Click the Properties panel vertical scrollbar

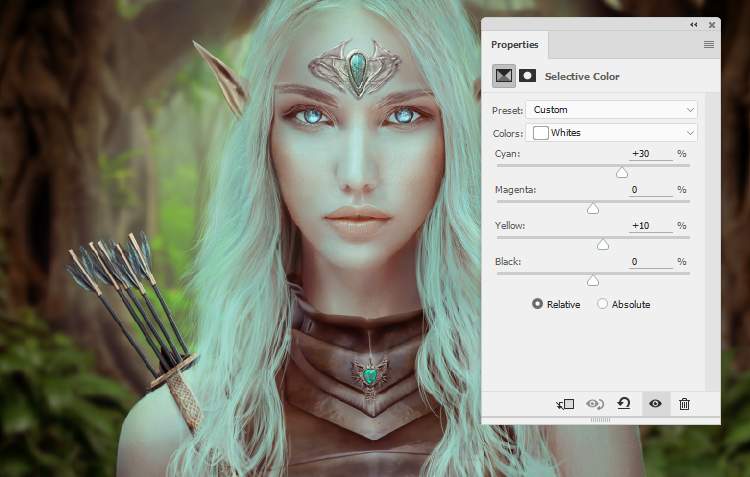(713, 242)
